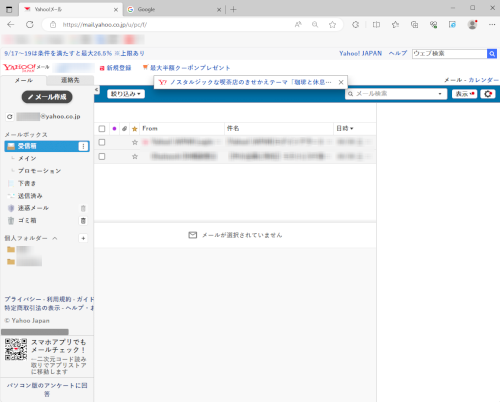Open a new browser tab

tap(233, 9)
